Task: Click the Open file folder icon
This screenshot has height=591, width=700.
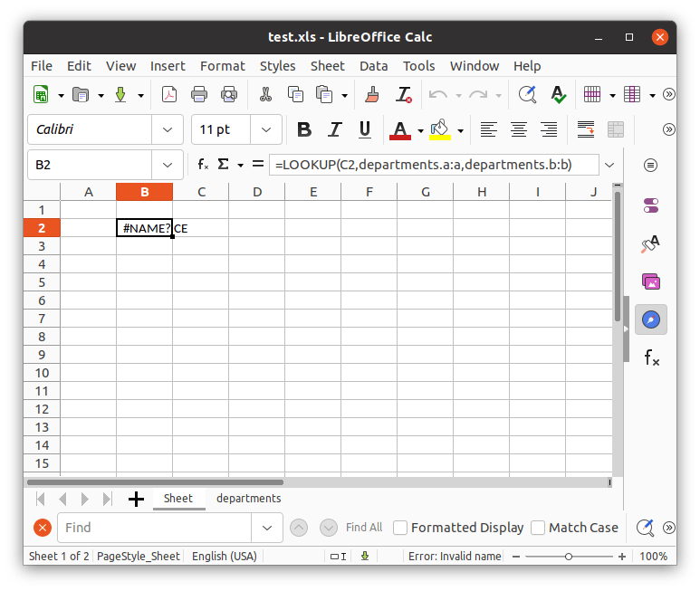Action: (81, 94)
